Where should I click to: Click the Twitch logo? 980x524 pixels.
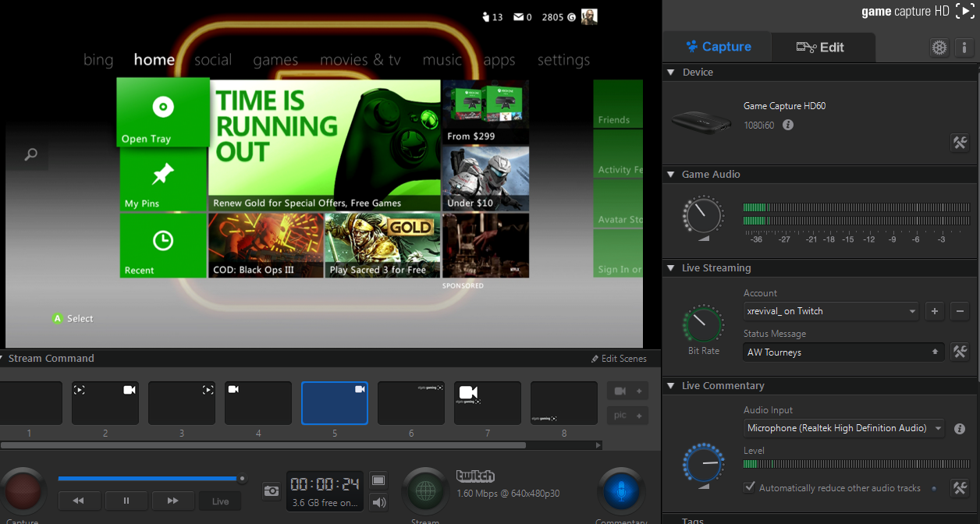point(475,476)
